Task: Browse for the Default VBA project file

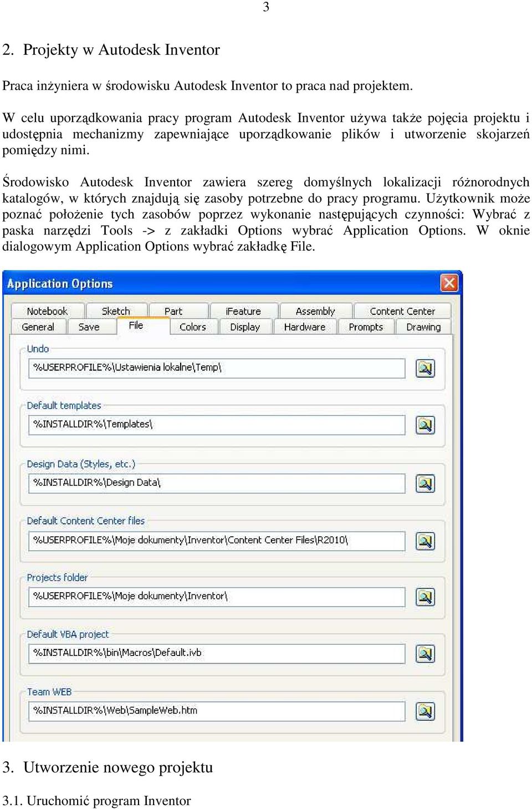Action: (x=425, y=654)
